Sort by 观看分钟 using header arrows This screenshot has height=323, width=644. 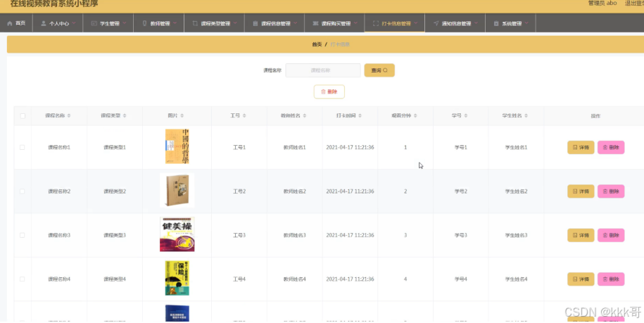415,115
